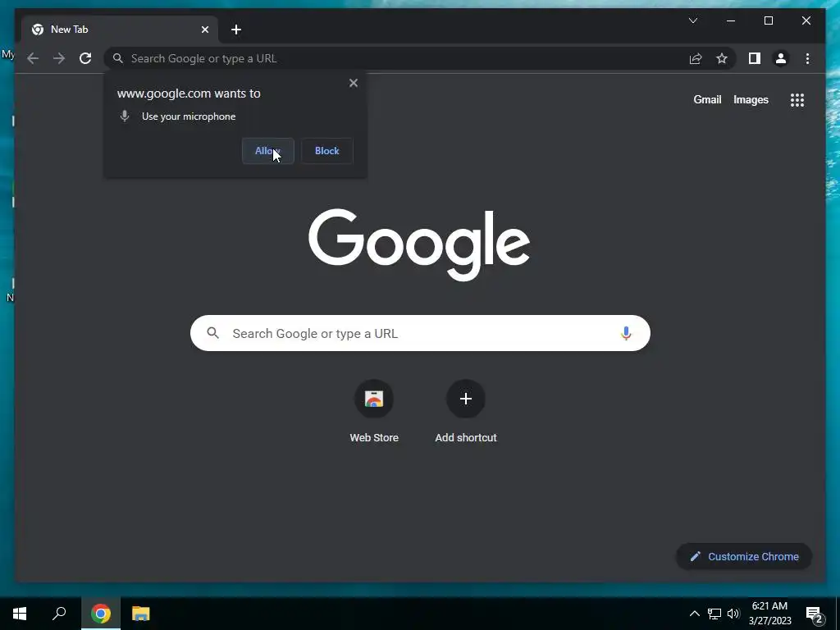The image size is (840, 630).
Task: Start voice search with the microphone icon
Action: click(x=626, y=333)
